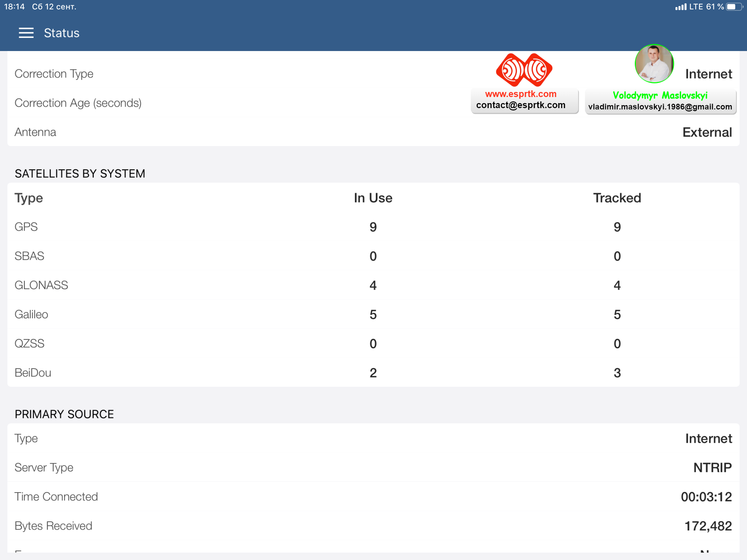Select the Volodymyr Maslovskyi name label
747x560 pixels.
660,96
